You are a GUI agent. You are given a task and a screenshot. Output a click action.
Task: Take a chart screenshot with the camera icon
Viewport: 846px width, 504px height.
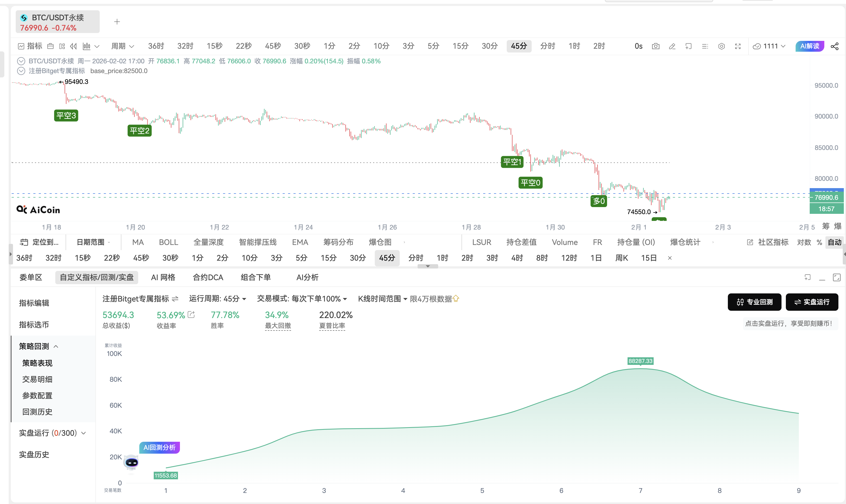(x=656, y=46)
